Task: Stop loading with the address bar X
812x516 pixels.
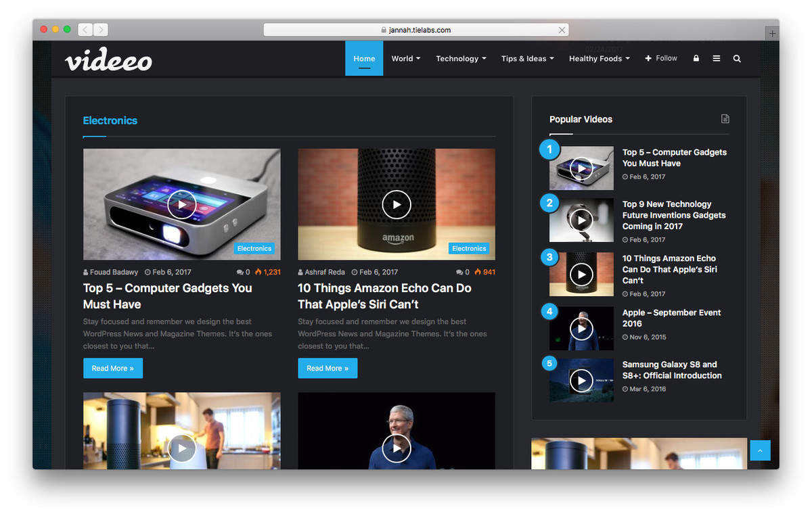Action: click(562, 30)
